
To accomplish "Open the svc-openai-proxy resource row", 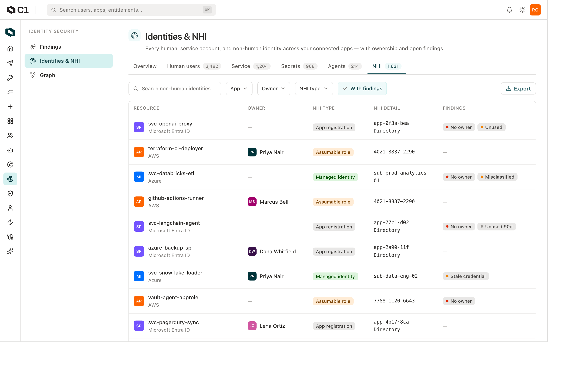I will [332, 127].
